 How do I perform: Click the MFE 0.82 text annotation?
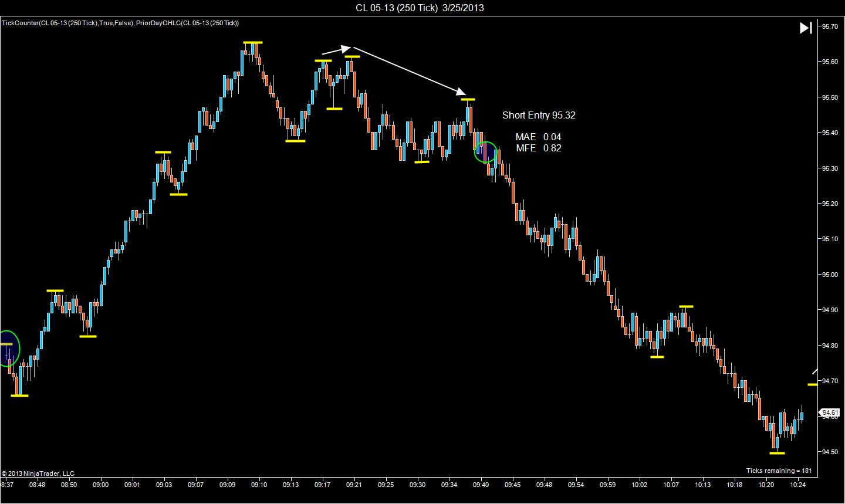pyautogui.click(x=538, y=148)
